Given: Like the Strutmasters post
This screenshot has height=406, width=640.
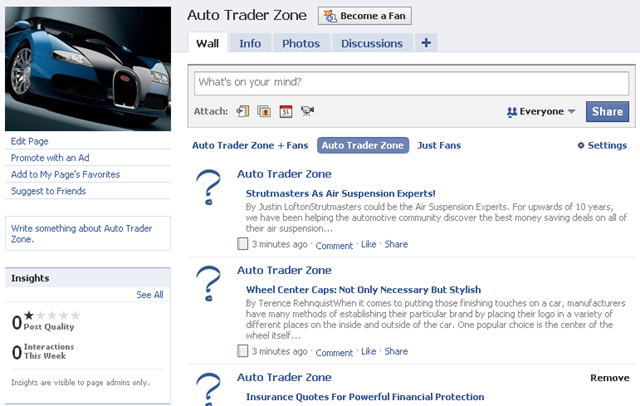Looking at the screenshot, I should 369,244.
